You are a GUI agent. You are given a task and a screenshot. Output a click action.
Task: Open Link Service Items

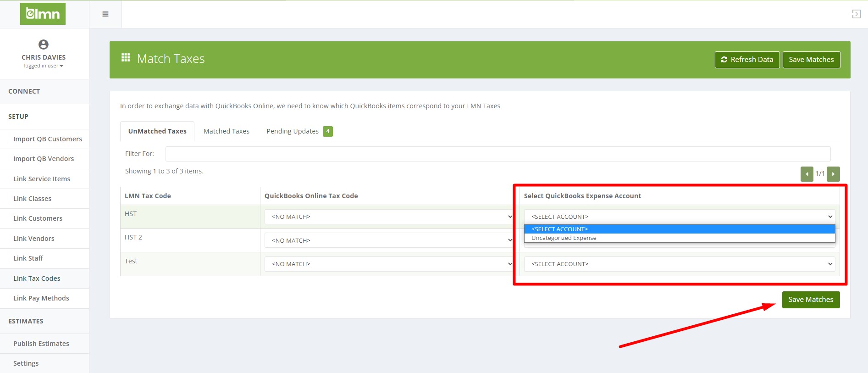tap(44, 179)
